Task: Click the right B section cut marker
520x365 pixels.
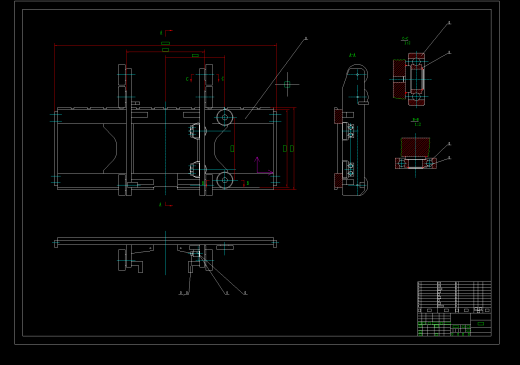Action: click(245, 183)
